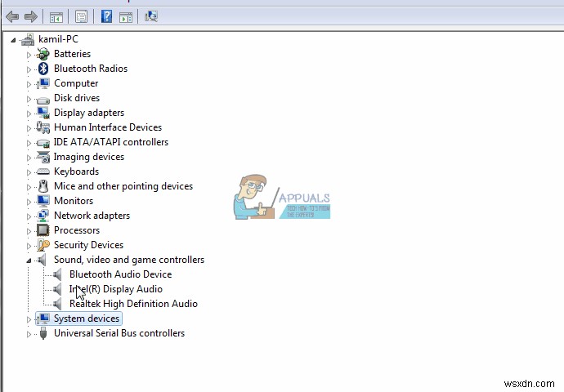564x392 pixels.
Task: Open the Properties toolbar icon
Action: (81, 17)
